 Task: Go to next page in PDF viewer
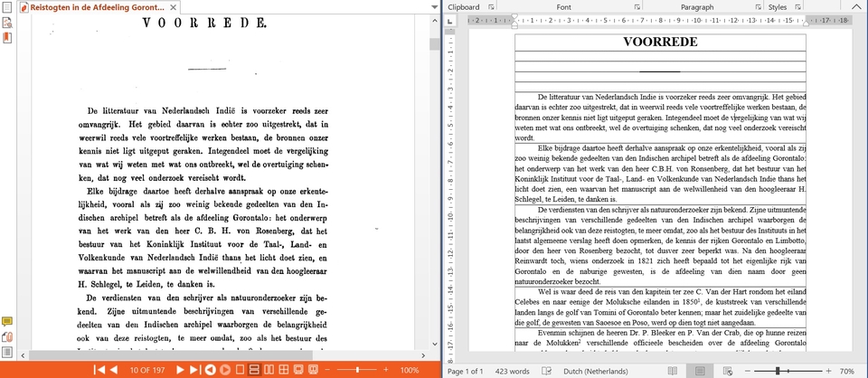click(x=180, y=370)
